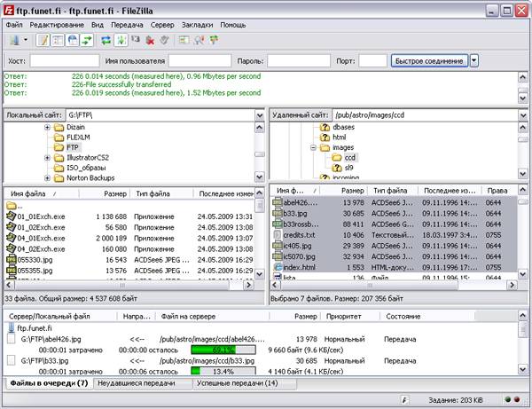Expand the Dizain folder
The image size is (532, 409).
[47, 127]
